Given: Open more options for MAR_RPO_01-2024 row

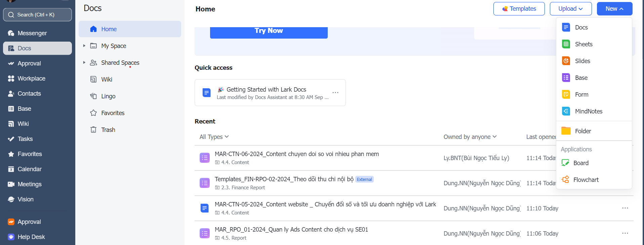Looking at the screenshot, I should [625, 233].
